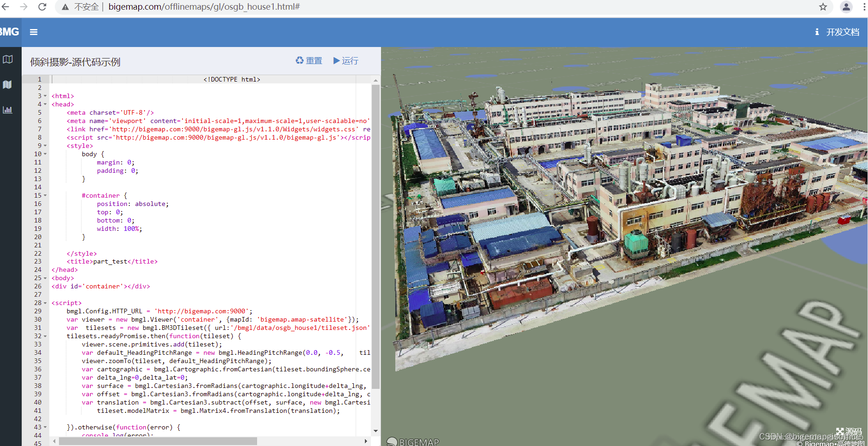Screen dimensions: 868x446
Task: Collapse the html tag on line 3
Action: (45, 96)
